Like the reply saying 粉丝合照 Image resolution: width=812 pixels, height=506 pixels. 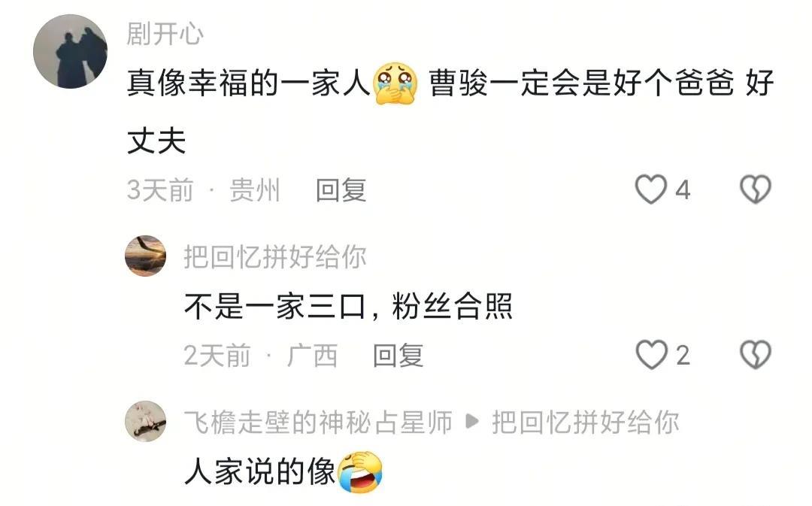click(x=651, y=355)
